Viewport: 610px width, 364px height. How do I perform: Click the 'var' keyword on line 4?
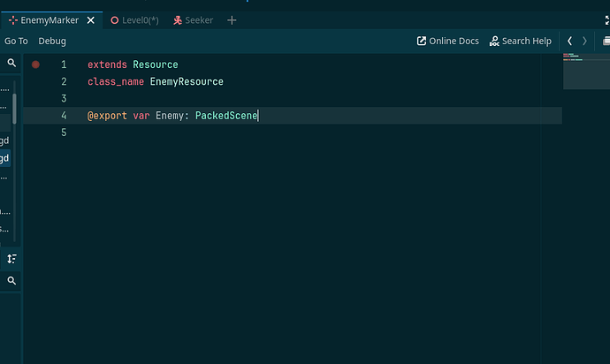pos(141,116)
